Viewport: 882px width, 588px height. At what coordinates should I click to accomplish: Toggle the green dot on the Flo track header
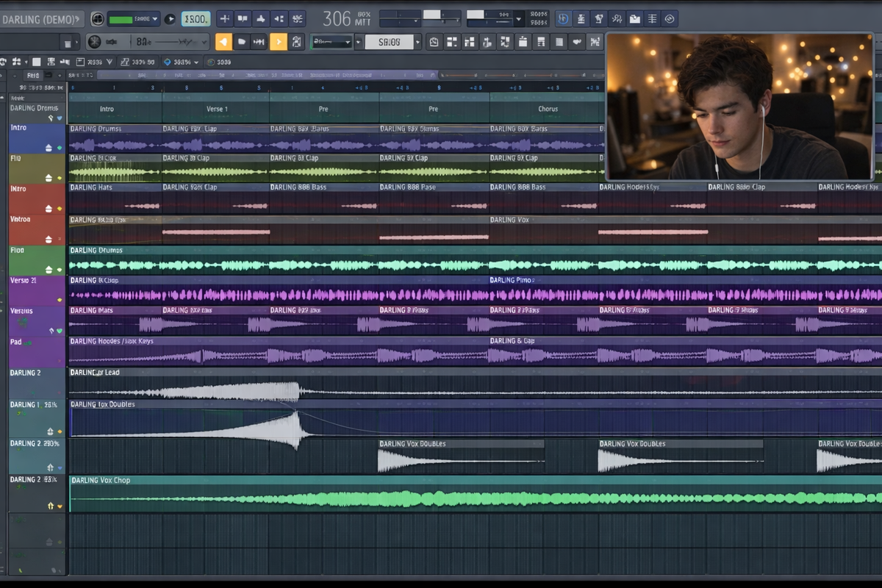pos(59,269)
